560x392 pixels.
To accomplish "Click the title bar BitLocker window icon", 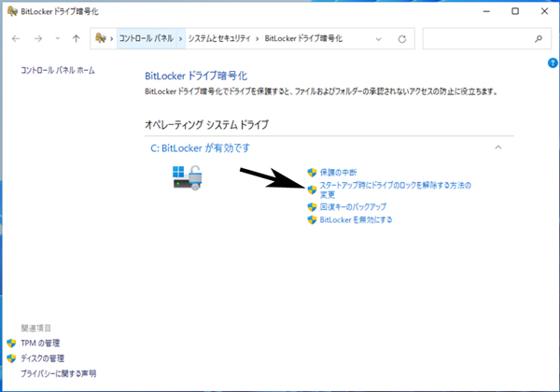I will click(x=12, y=11).
